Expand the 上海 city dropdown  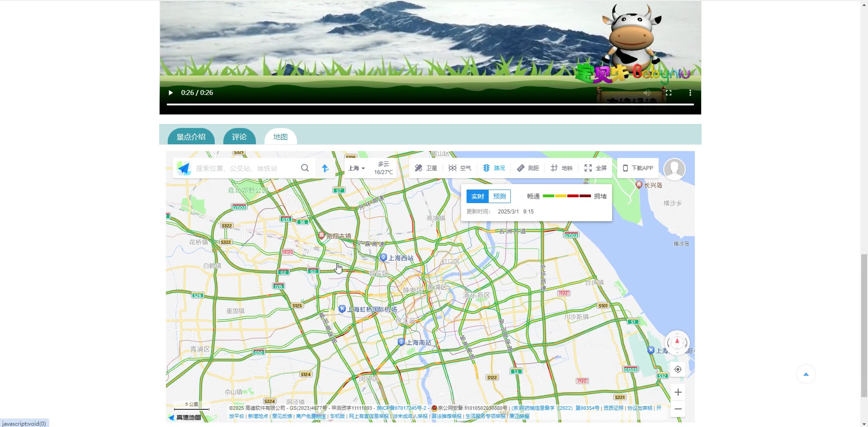click(x=357, y=168)
